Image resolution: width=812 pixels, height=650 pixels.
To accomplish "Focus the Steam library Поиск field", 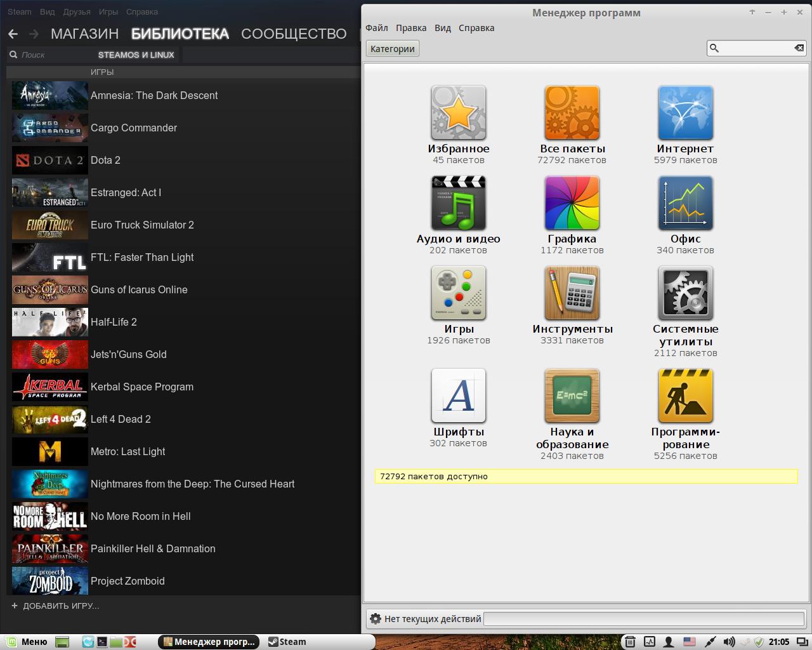I will (x=51, y=55).
